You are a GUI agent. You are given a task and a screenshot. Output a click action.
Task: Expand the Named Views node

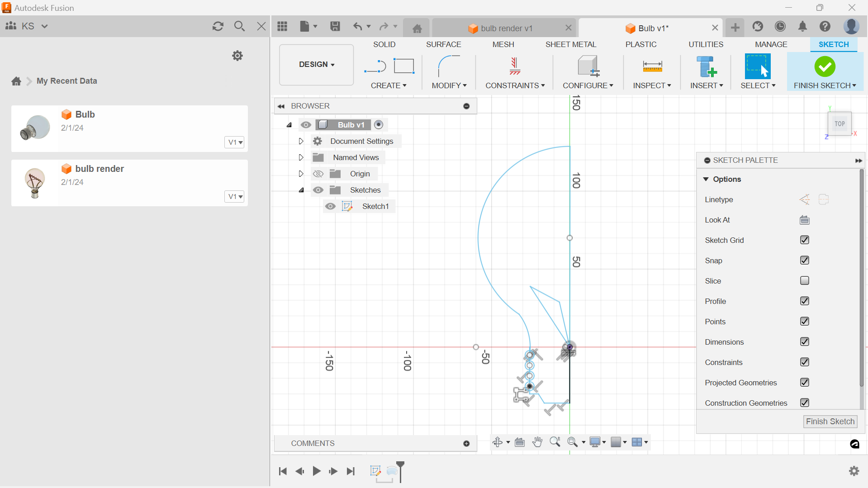tap(301, 158)
